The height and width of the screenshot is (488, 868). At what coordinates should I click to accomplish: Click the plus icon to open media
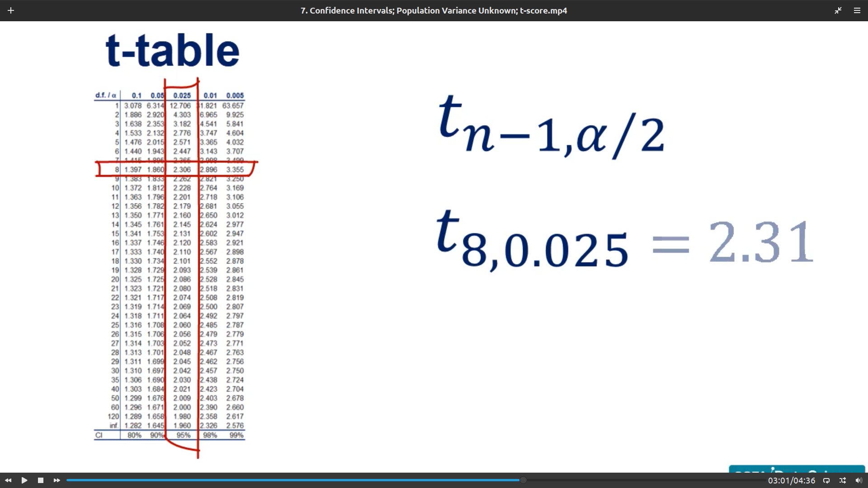pyautogui.click(x=11, y=10)
